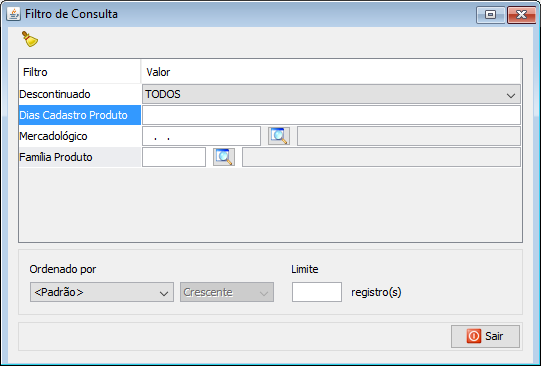Focus the Dias Cadastro Produto value field

[x=331, y=115]
